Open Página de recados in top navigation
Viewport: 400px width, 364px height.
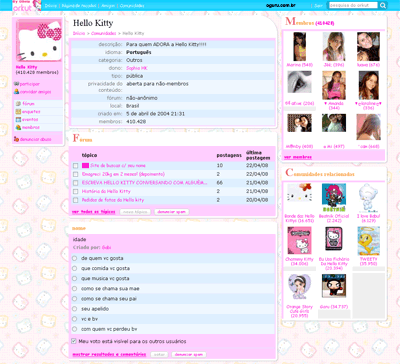(79, 6)
